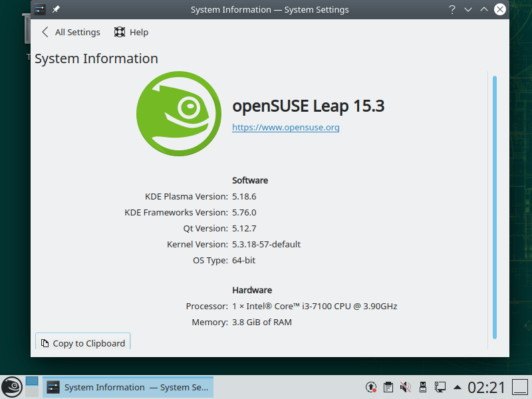Minimize window using the down chevron

point(468,9)
